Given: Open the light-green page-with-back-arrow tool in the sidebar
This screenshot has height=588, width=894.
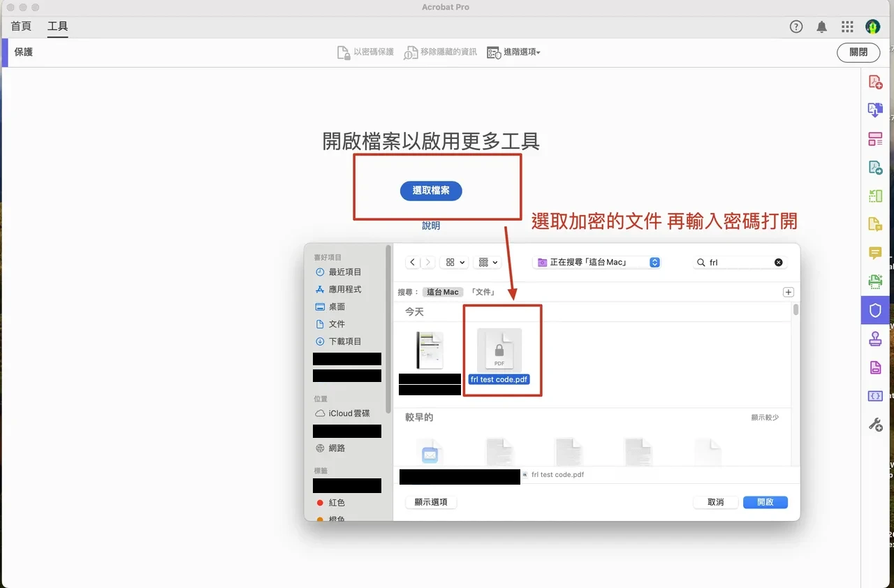Looking at the screenshot, I should coord(875,196).
